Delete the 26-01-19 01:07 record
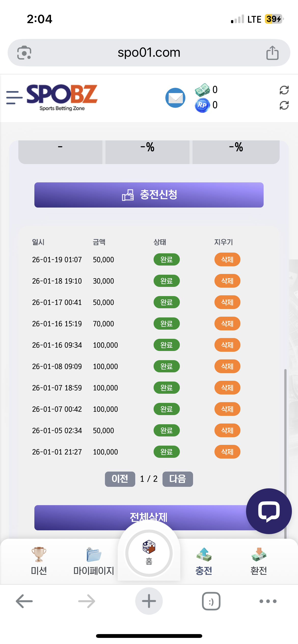The height and width of the screenshot is (644, 298). point(227,259)
